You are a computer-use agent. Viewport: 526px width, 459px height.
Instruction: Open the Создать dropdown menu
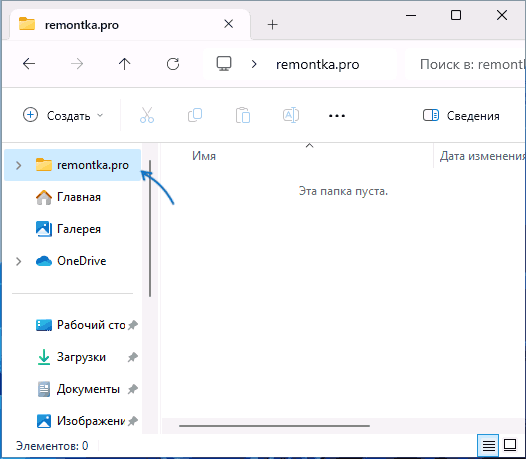click(x=63, y=116)
